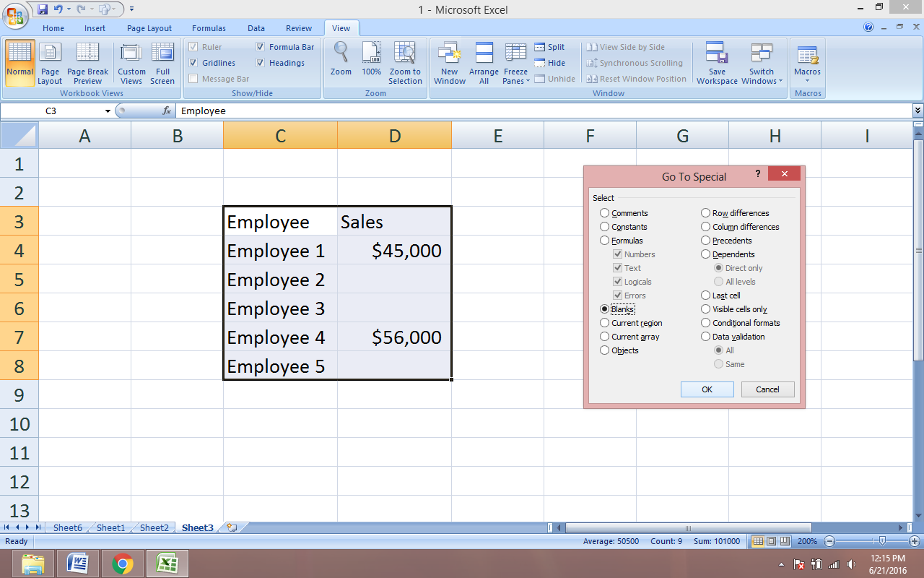Click the zoom slider handle
The width and height of the screenshot is (924, 578).
click(x=882, y=541)
